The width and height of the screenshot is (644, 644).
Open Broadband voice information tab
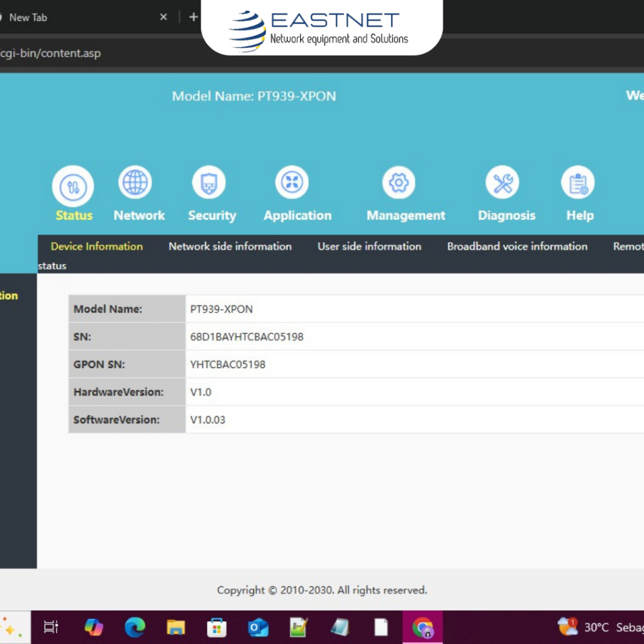[x=517, y=247]
